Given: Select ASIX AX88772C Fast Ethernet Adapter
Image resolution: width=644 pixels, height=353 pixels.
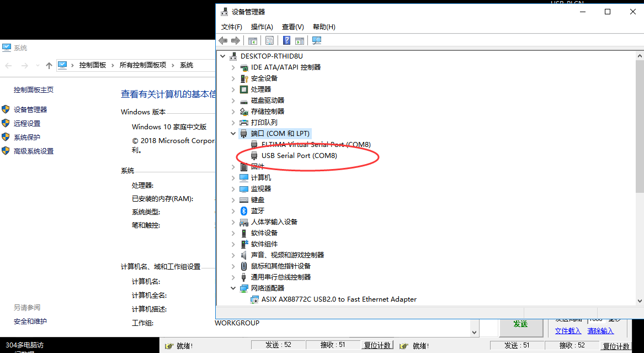Looking at the screenshot, I should 339,299.
